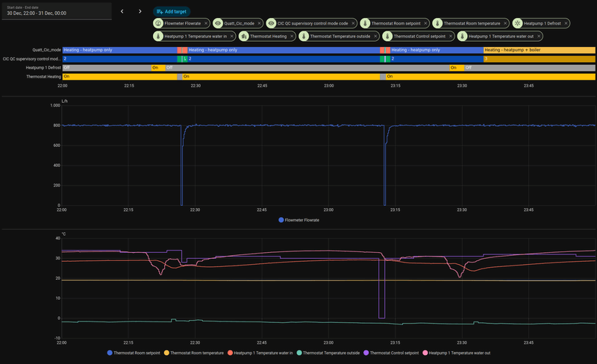Click the Thermostat Room setpoint thermometer icon

click(x=365, y=23)
